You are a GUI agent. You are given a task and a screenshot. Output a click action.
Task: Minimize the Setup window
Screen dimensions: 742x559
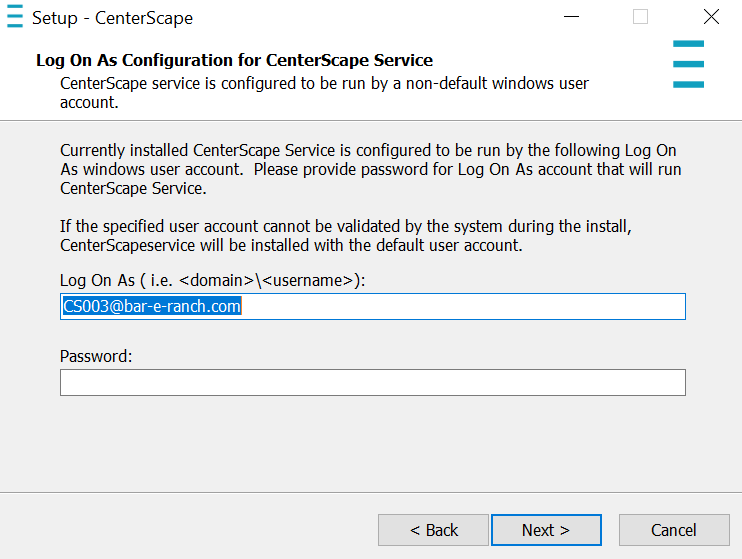(x=570, y=17)
